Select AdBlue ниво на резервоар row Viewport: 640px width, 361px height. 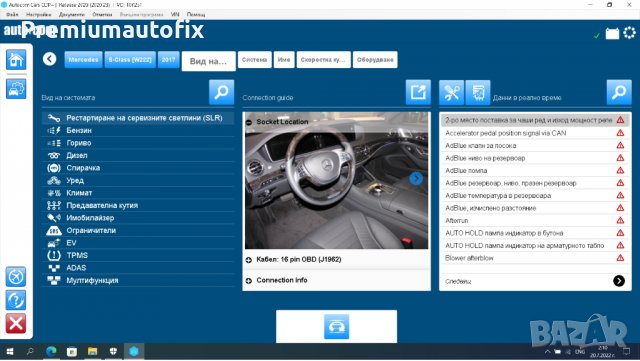(535, 158)
